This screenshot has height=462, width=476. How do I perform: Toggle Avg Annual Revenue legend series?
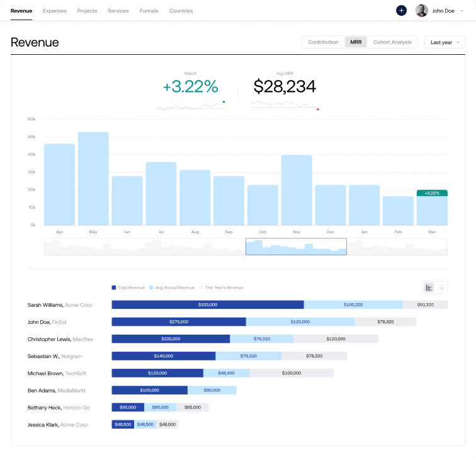pyautogui.click(x=171, y=287)
